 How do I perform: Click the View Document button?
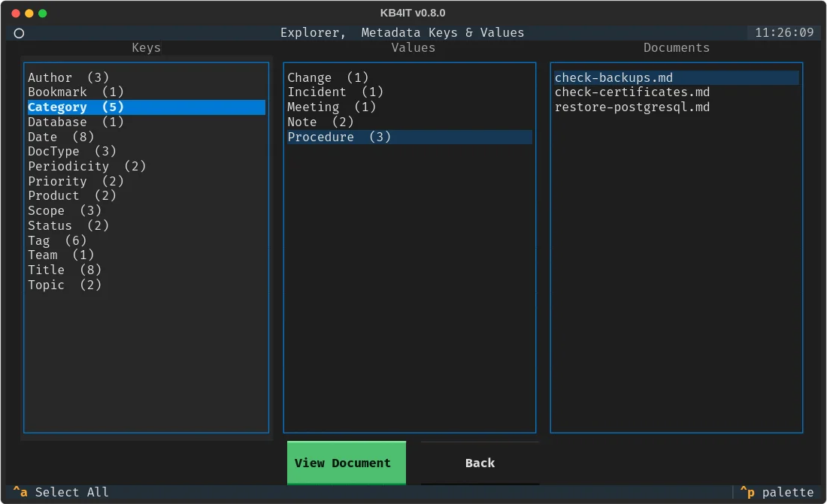347,463
